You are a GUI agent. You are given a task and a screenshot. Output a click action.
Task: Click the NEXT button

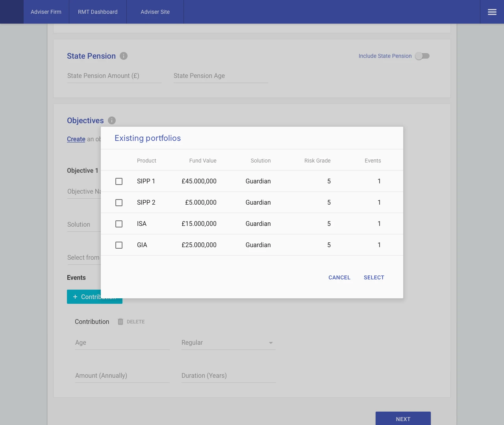coord(403,418)
